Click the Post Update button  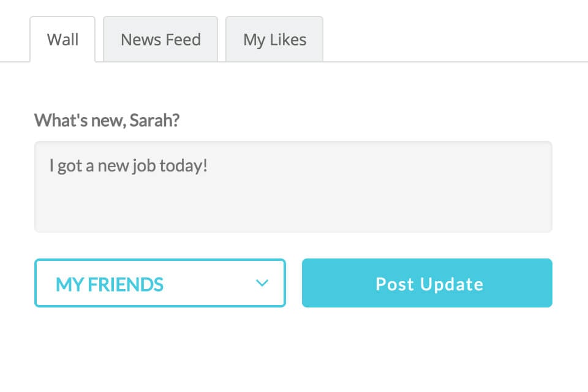(427, 283)
